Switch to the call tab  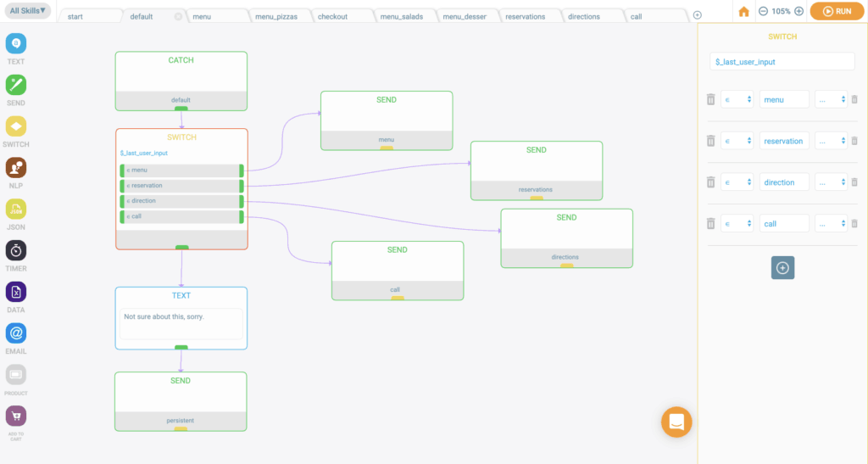pos(654,17)
